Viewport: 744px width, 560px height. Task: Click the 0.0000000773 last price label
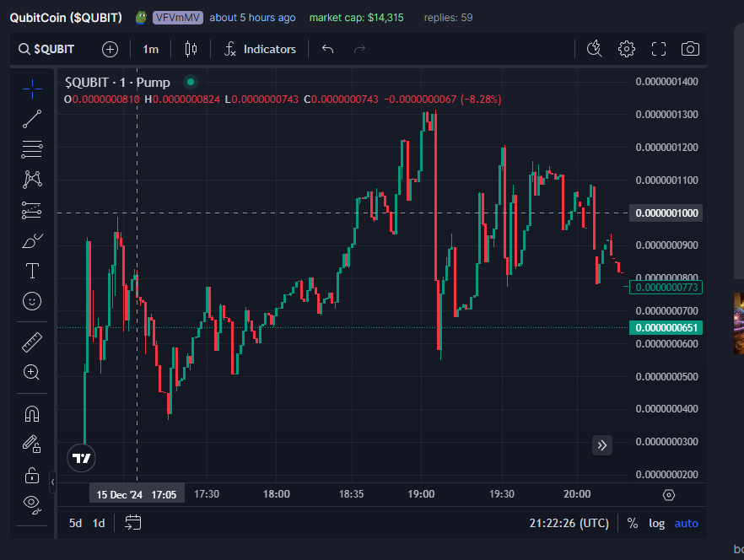tap(666, 287)
